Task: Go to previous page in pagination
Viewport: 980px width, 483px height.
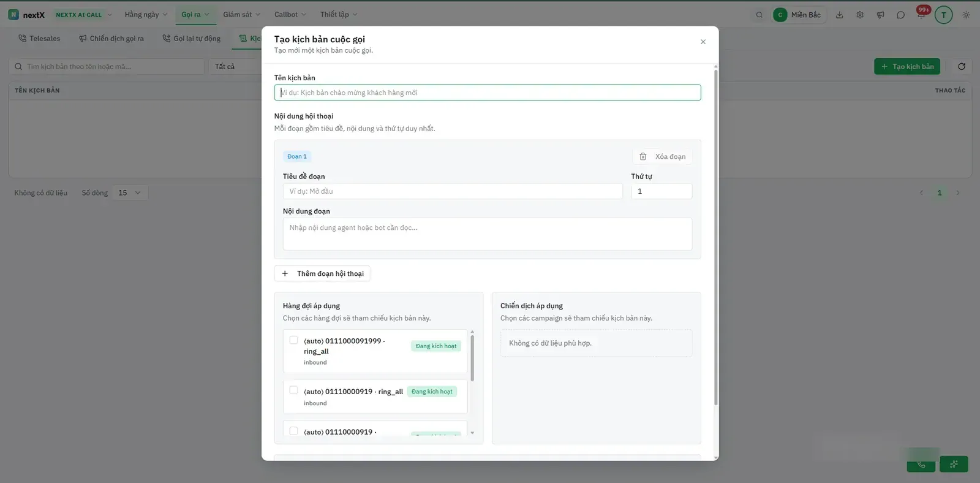Action: point(921,193)
